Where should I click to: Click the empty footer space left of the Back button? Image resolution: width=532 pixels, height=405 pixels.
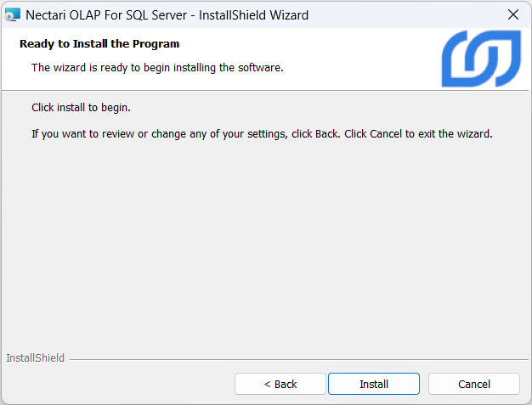pyautogui.click(x=119, y=384)
